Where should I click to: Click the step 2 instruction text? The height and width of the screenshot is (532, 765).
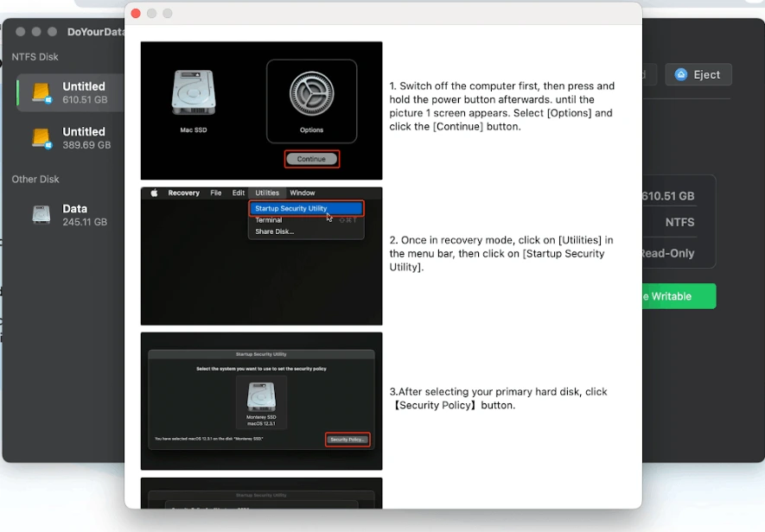pos(501,254)
